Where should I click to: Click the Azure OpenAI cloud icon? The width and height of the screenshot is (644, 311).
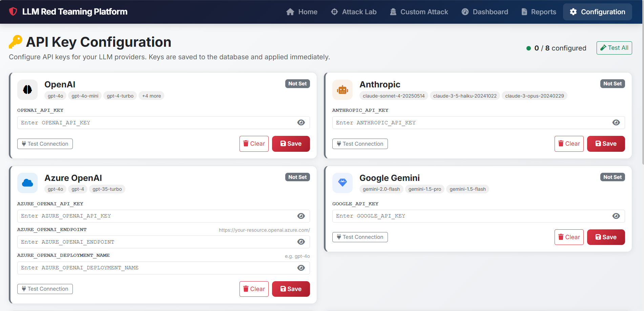tap(27, 183)
